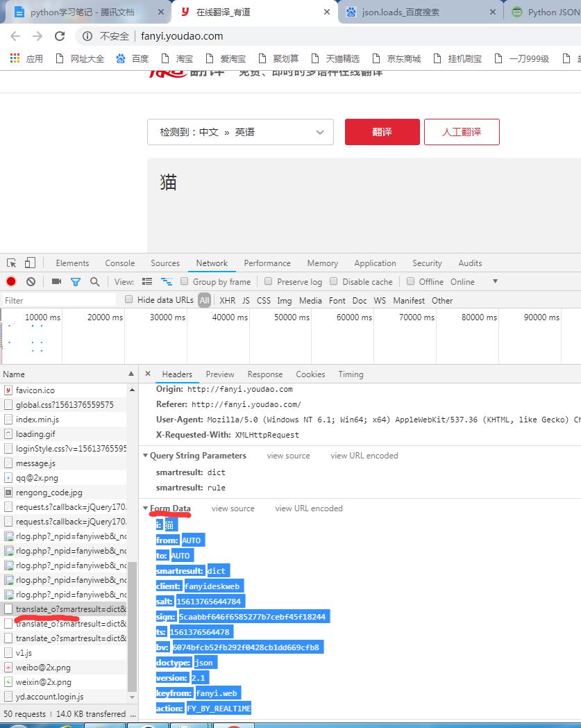
Task: Enable the Preserve log checkbox
Action: coord(268,281)
